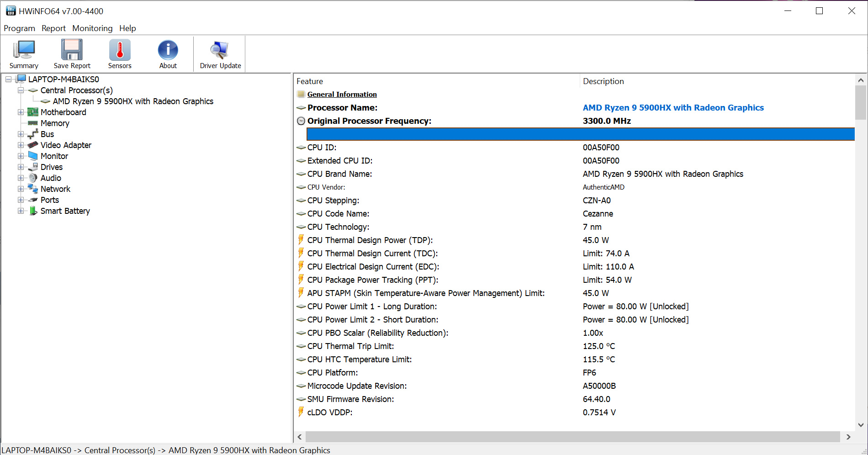Open the Program menu
The height and width of the screenshot is (455, 868).
(x=19, y=28)
